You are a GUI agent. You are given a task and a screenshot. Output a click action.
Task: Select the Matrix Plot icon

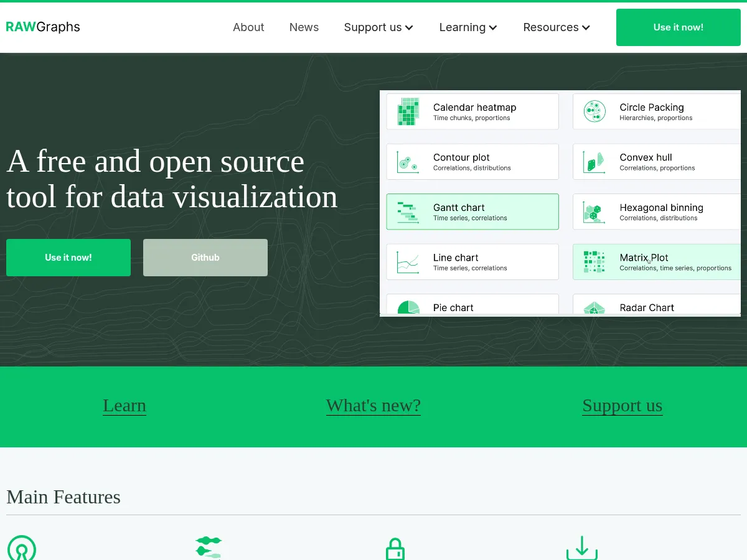594,261
